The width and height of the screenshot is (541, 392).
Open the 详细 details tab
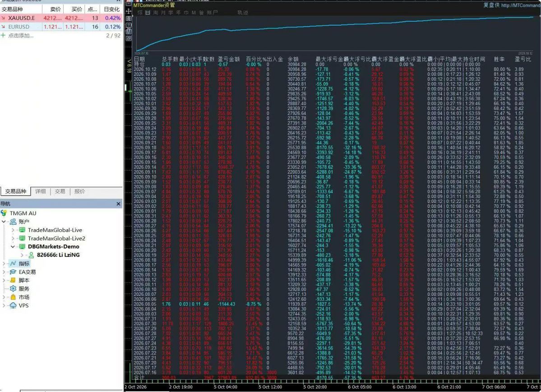tap(40, 192)
